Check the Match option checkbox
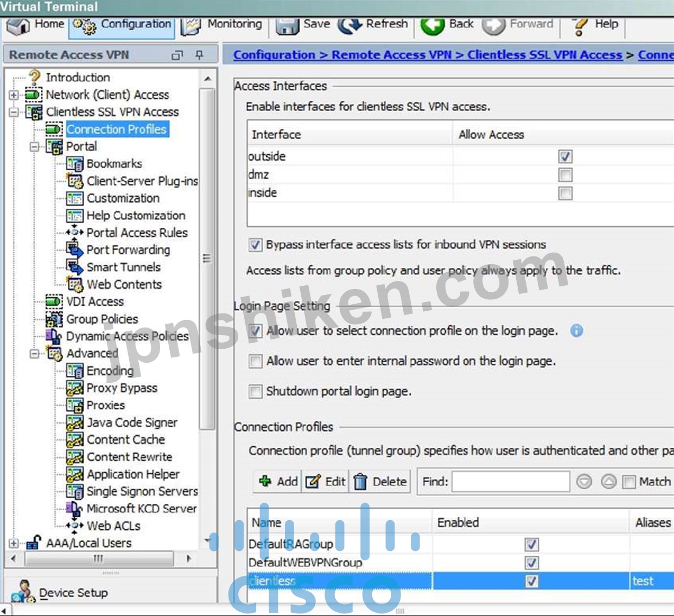The image size is (674, 616). pyautogui.click(x=628, y=482)
